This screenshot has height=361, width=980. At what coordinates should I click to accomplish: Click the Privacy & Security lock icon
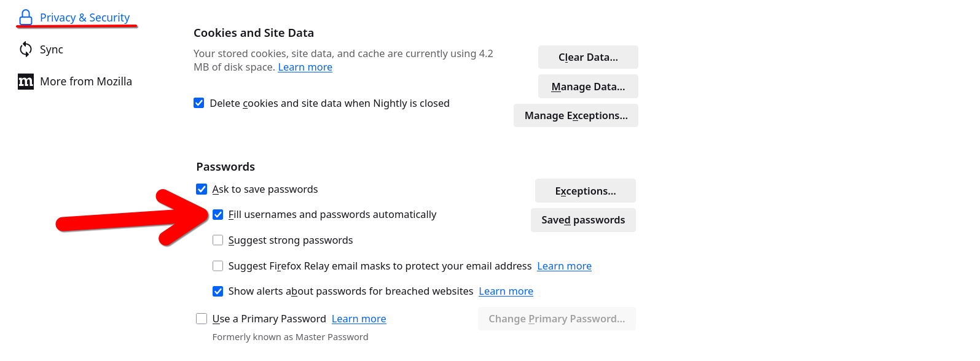(26, 17)
